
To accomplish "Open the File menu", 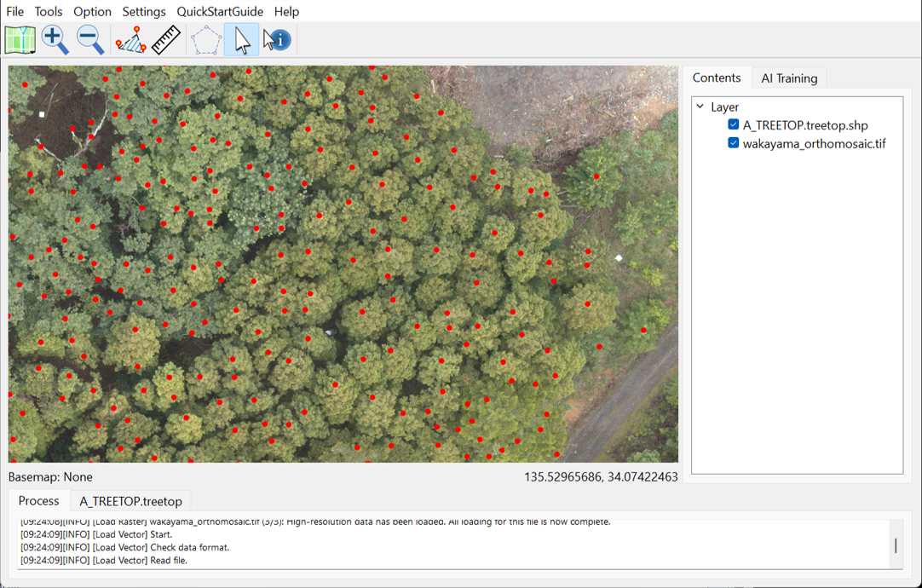I will click(x=14, y=11).
